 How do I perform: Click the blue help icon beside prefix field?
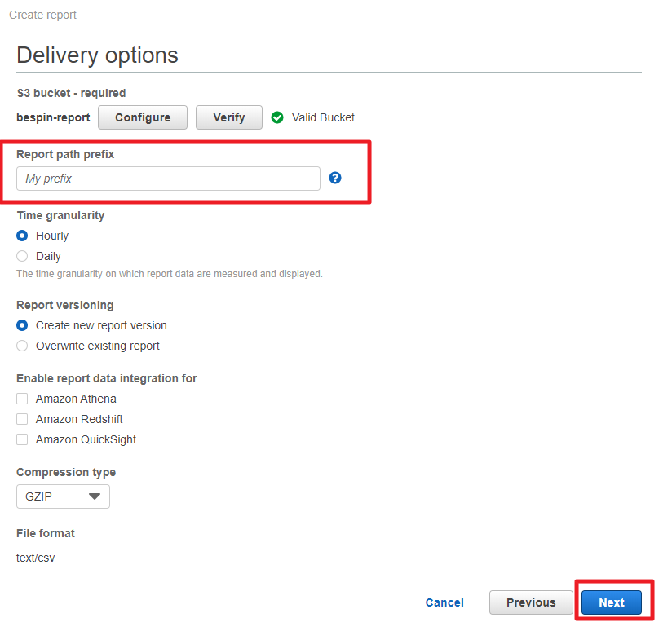click(335, 178)
